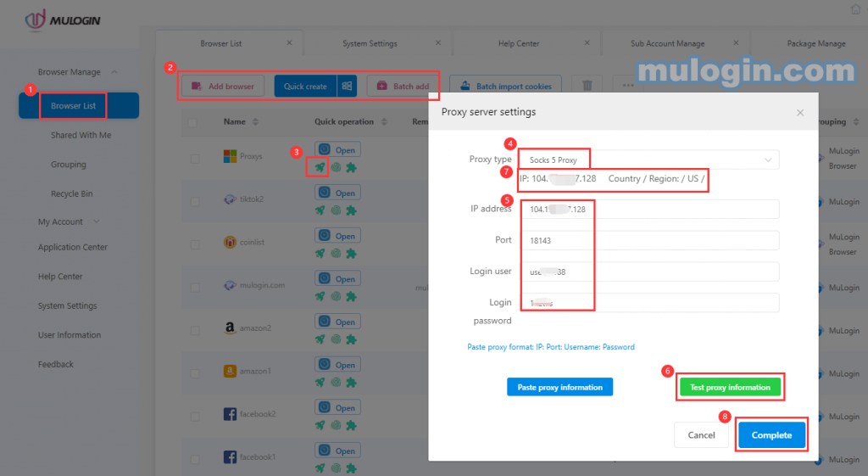Click the trash can delete icon
The width and height of the screenshot is (868, 476).
point(587,86)
